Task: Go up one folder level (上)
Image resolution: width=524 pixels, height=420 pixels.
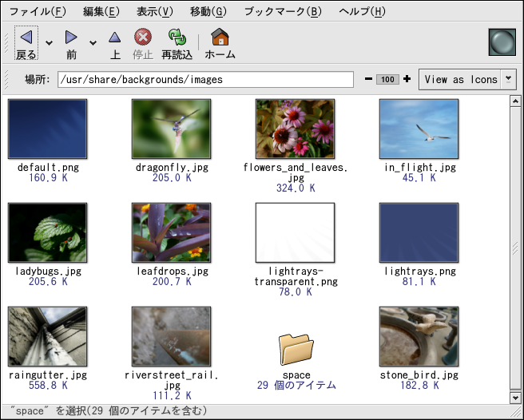Action: (115, 38)
